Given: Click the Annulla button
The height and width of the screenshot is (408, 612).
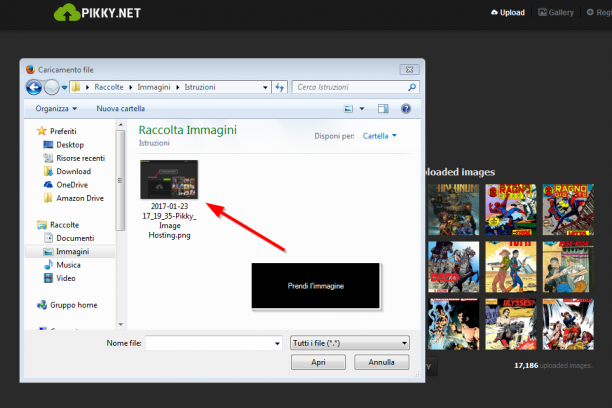Looking at the screenshot, I should [381, 362].
